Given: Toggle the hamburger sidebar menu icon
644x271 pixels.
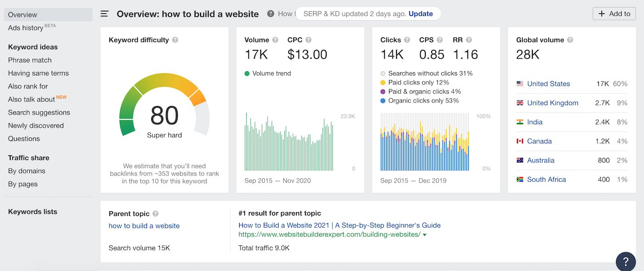Looking at the screenshot, I should pos(105,14).
